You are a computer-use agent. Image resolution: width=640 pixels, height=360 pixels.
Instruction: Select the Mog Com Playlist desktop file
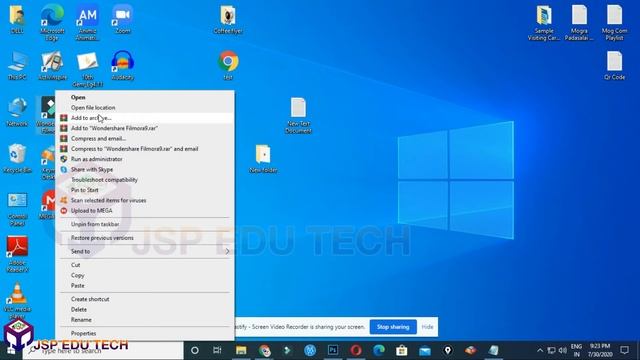tap(614, 22)
